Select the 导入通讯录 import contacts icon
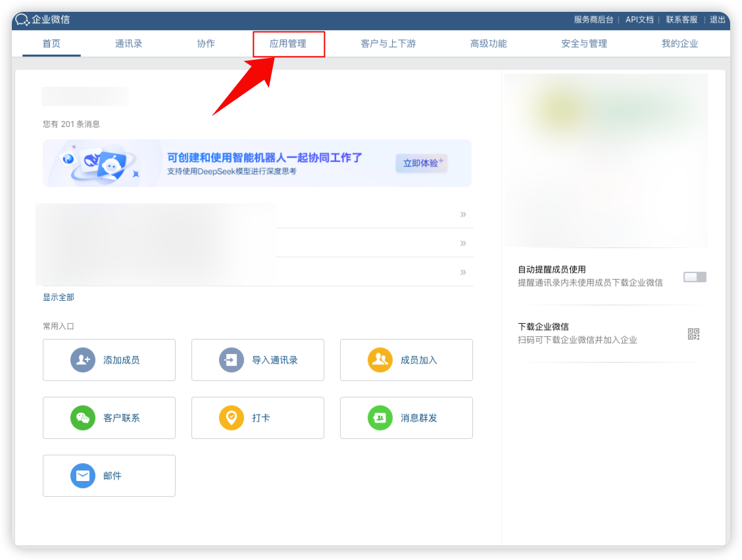Image resolution: width=742 pixels, height=560 pixels. point(232,359)
